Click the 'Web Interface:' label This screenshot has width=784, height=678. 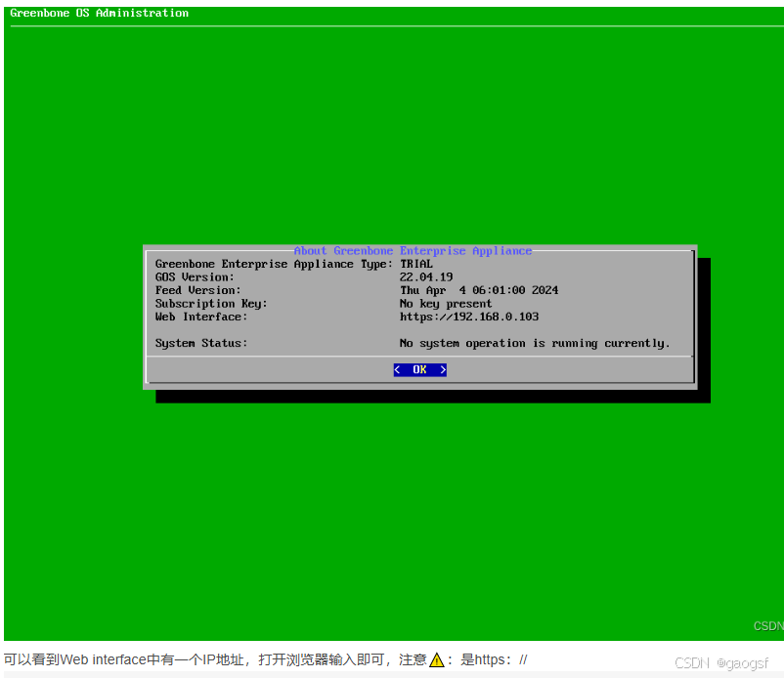[x=201, y=317]
